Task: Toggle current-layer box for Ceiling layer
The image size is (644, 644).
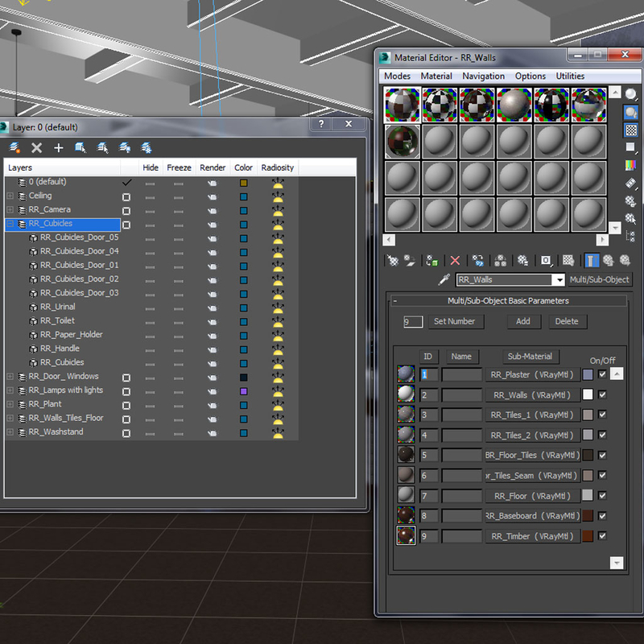Action: 126,196
